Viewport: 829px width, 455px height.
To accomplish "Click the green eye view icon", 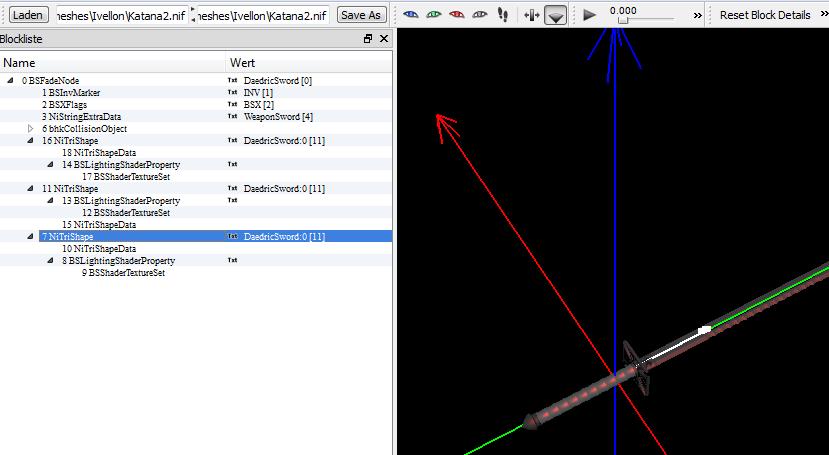I will point(433,15).
